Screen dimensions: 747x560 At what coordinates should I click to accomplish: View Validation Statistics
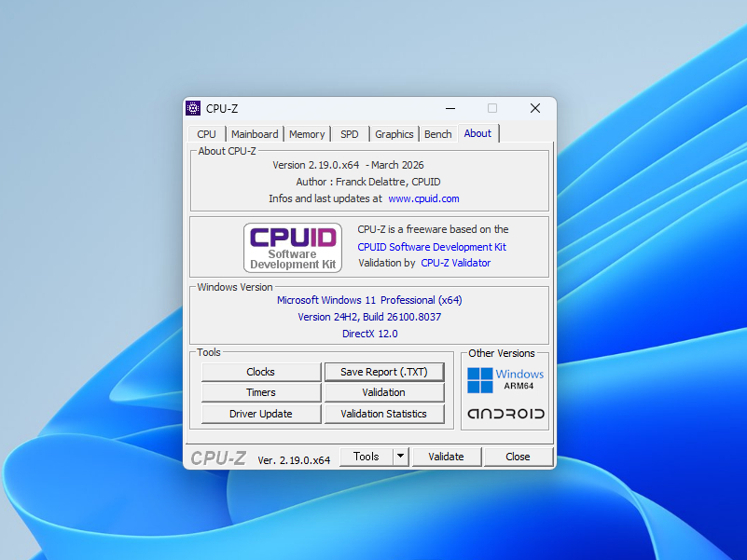384,413
